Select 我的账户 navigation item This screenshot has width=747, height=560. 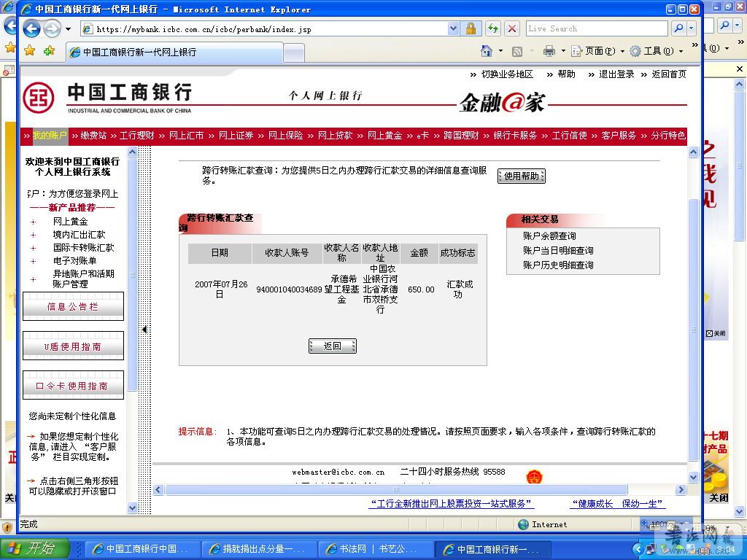click(50, 136)
